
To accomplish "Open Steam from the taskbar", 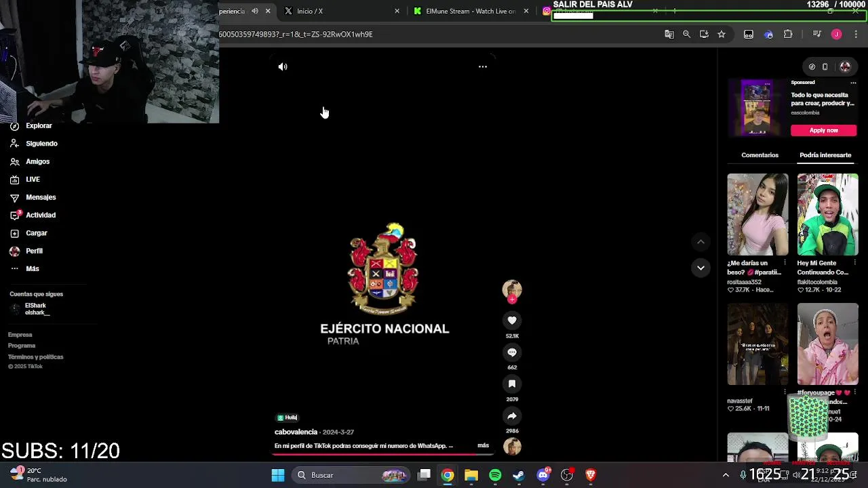I will click(x=519, y=475).
